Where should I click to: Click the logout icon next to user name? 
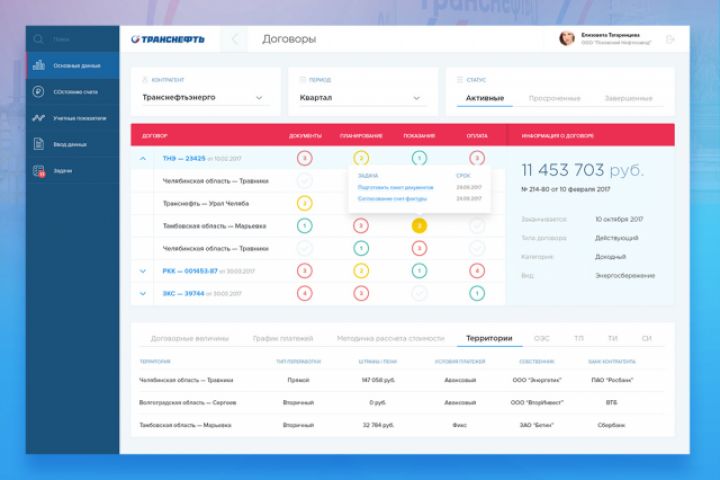(x=670, y=40)
